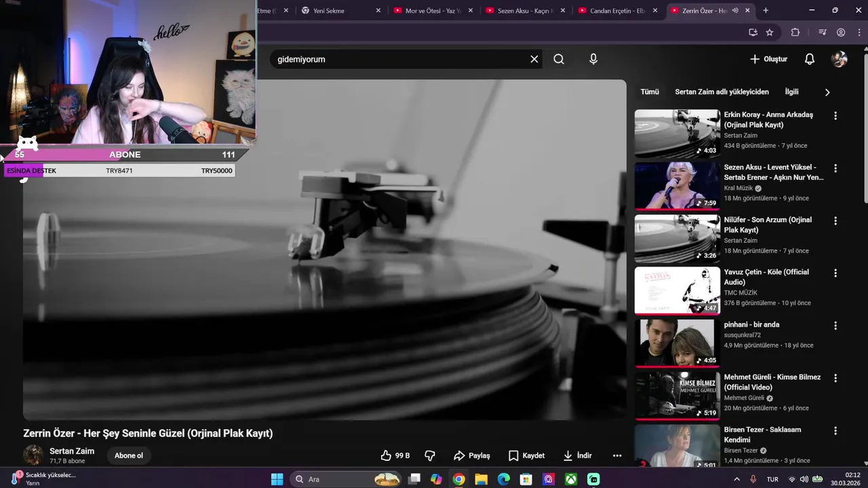
Task: Close the Mor ve Ötesi tab
Action: click(471, 10)
